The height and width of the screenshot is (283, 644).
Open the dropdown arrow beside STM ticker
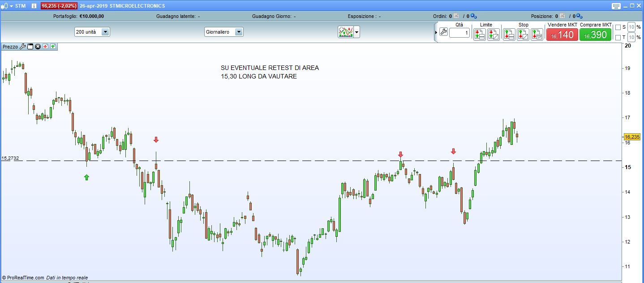[x=11, y=6]
